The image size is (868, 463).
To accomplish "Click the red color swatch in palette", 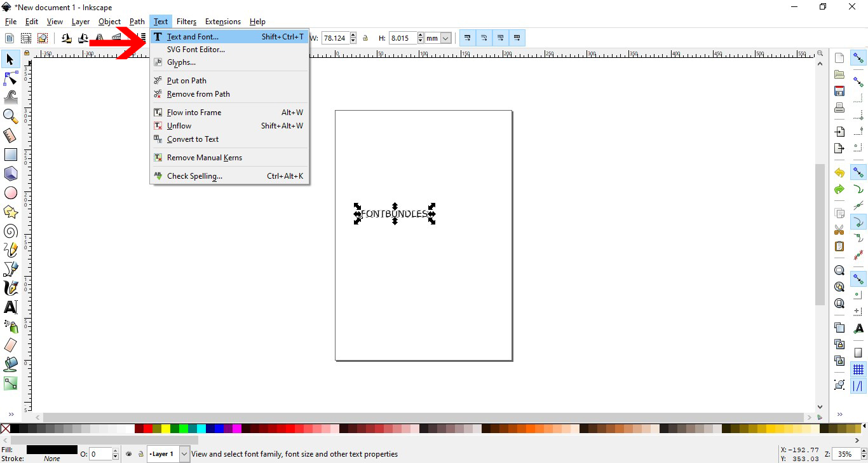I will pyautogui.click(x=148, y=429).
